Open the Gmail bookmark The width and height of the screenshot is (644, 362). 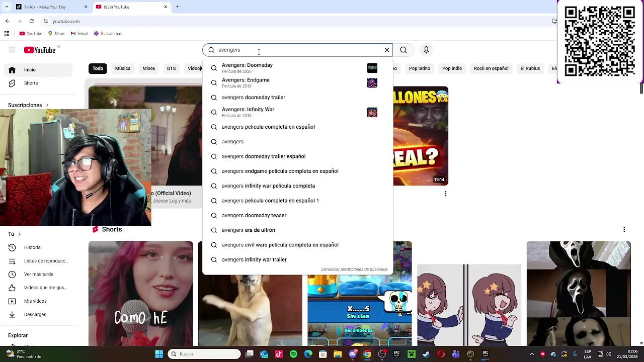(79, 33)
